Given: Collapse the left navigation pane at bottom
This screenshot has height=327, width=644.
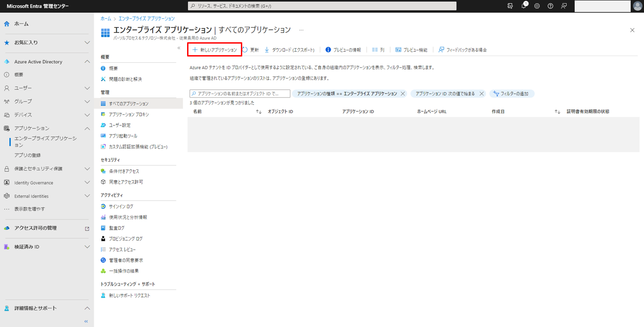Looking at the screenshot, I should pos(86,321).
